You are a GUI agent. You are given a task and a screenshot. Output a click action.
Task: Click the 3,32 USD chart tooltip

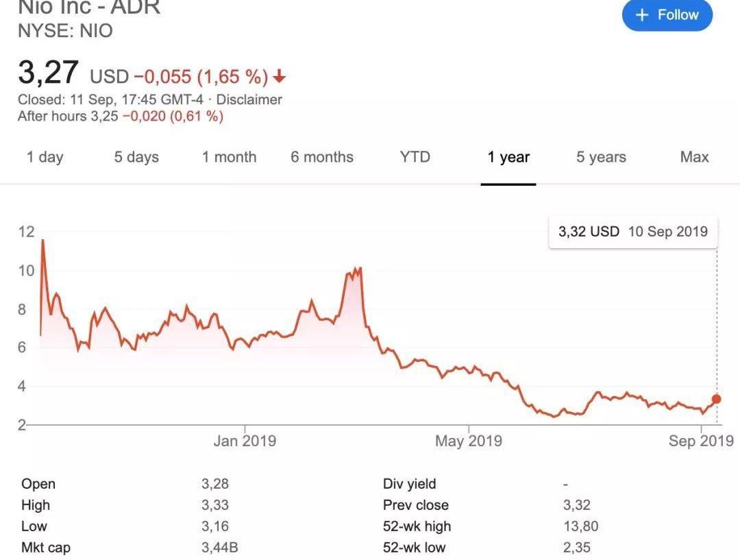[633, 232]
